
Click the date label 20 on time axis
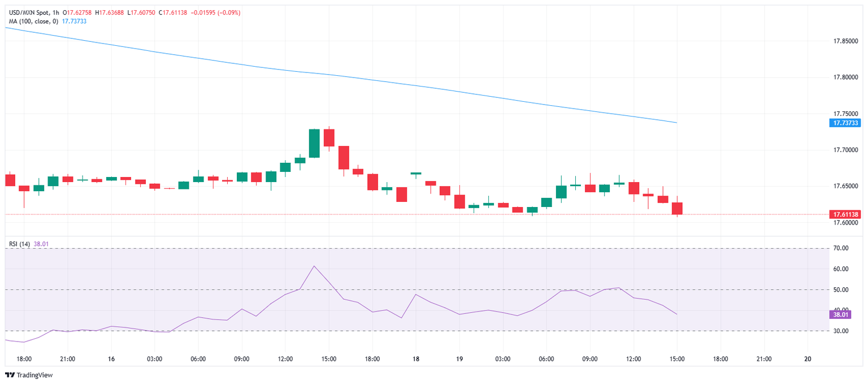click(x=808, y=359)
